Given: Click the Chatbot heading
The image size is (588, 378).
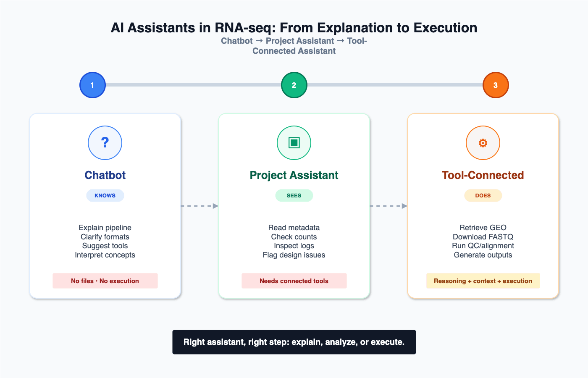Looking at the screenshot, I should (x=105, y=175).
